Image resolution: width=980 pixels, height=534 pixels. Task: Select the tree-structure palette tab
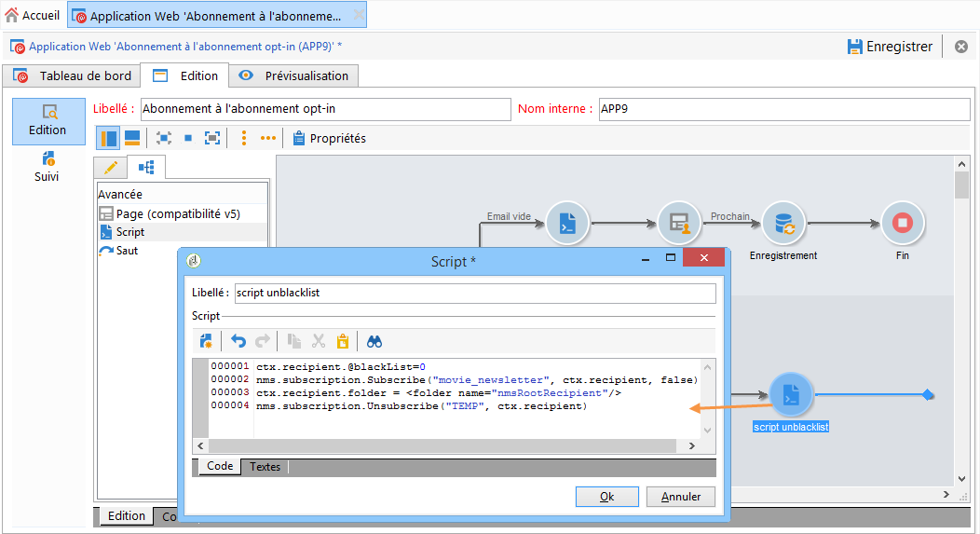(146, 168)
